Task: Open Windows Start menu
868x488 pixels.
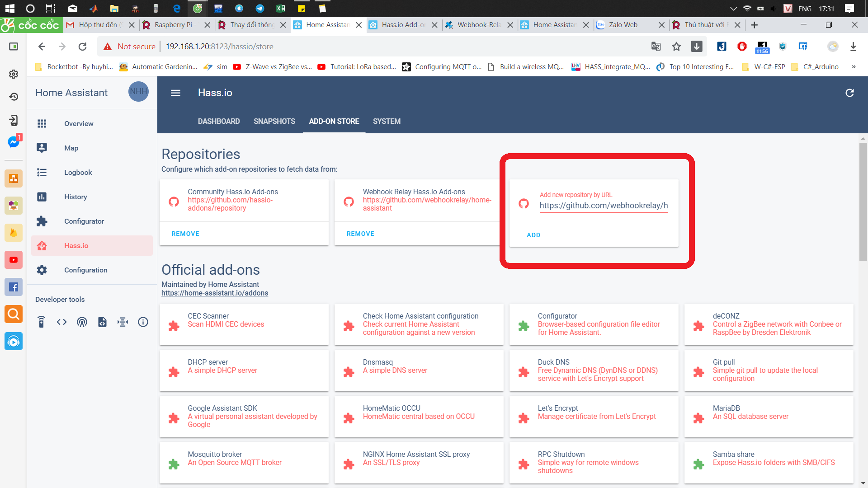Action: (9, 8)
